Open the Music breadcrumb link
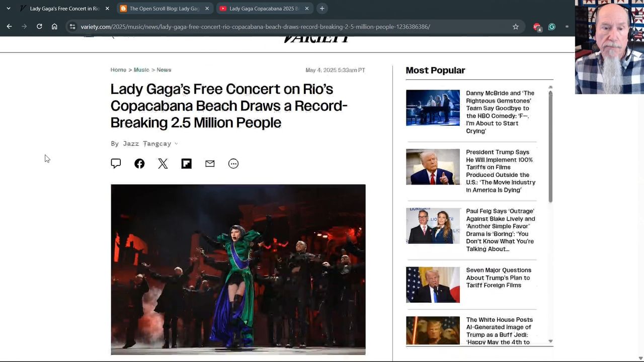644x362 pixels. [141, 70]
